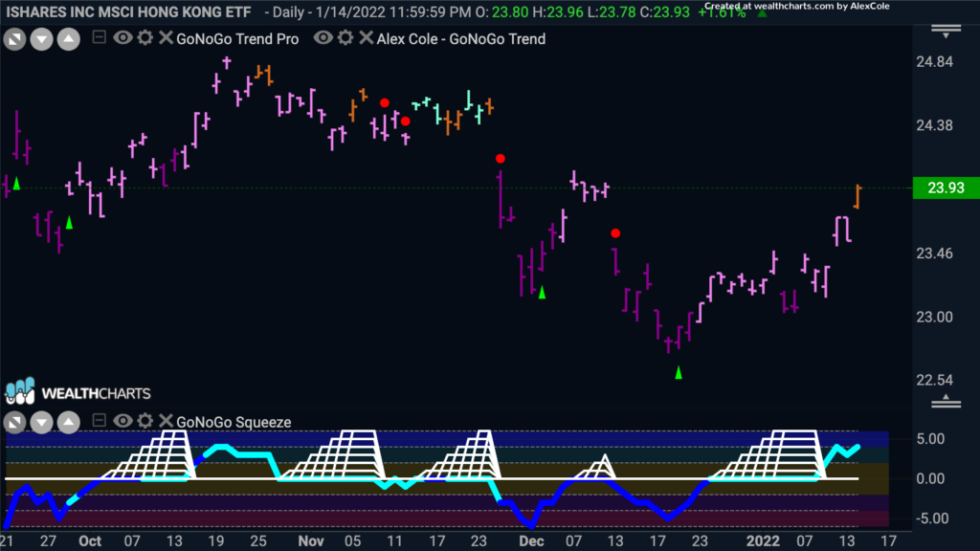980x551 pixels.
Task: Move GoNoGo Squeeze pane up
Action: coord(69,423)
